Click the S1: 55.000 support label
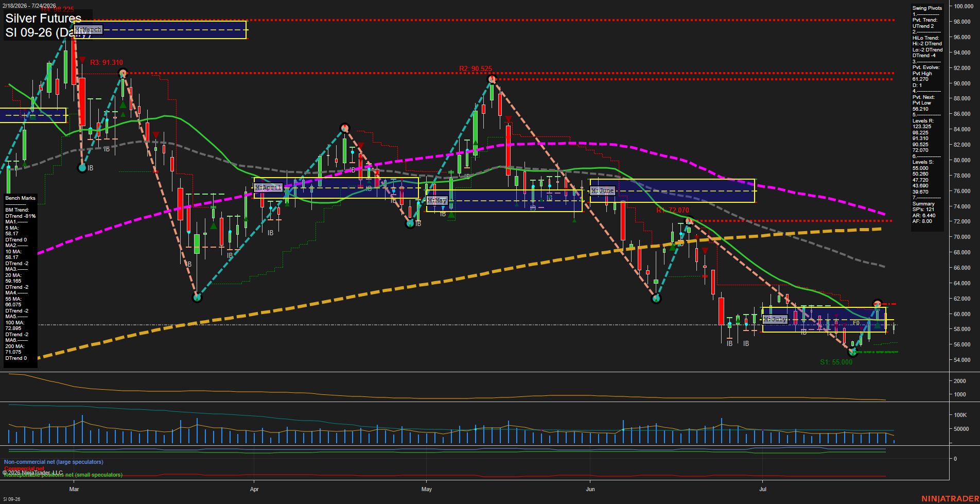 coord(836,362)
